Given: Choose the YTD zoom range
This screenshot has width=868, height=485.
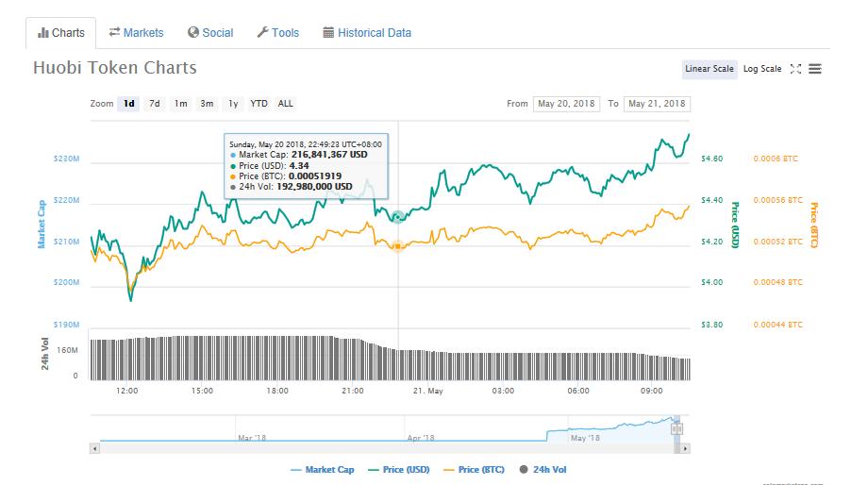Looking at the screenshot, I should pyautogui.click(x=259, y=104).
